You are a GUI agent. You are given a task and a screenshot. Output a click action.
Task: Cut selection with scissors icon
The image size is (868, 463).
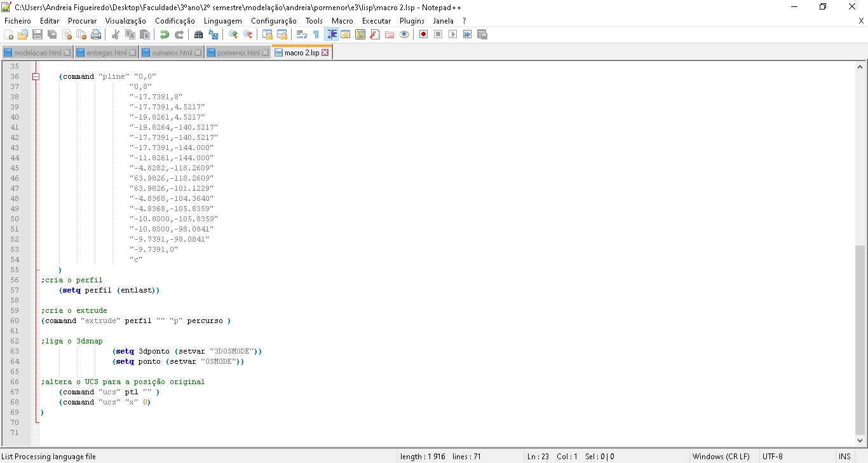pyautogui.click(x=116, y=34)
